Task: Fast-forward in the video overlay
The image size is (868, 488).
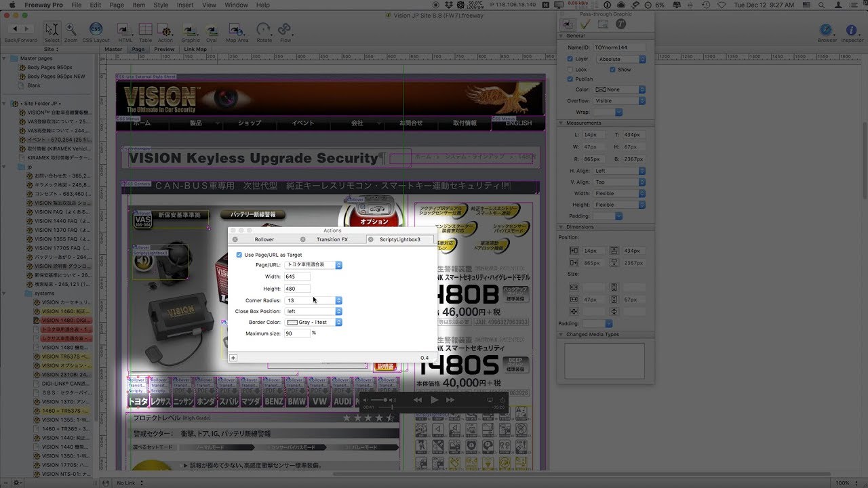Action: click(x=451, y=401)
